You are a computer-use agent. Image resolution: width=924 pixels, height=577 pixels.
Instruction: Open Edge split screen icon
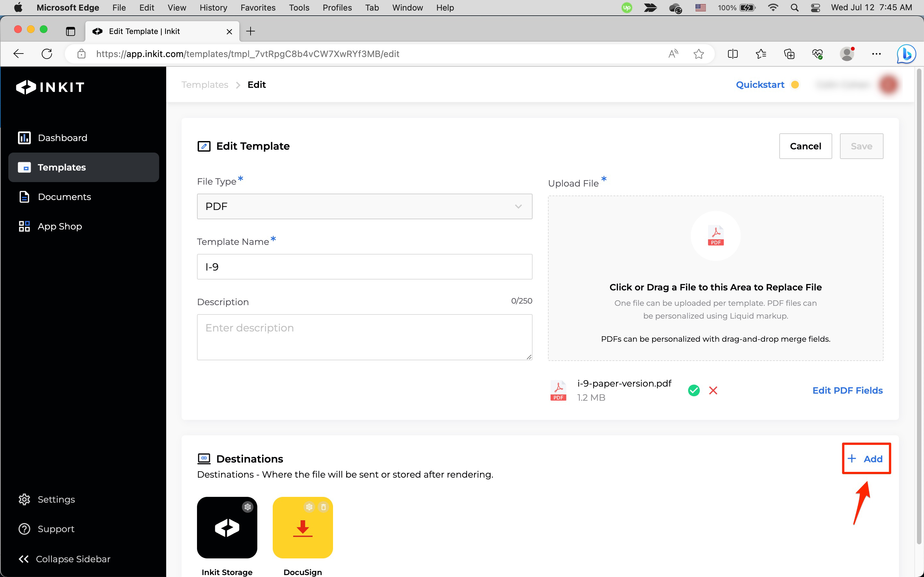pyautogui.click(x=732, y=54)
